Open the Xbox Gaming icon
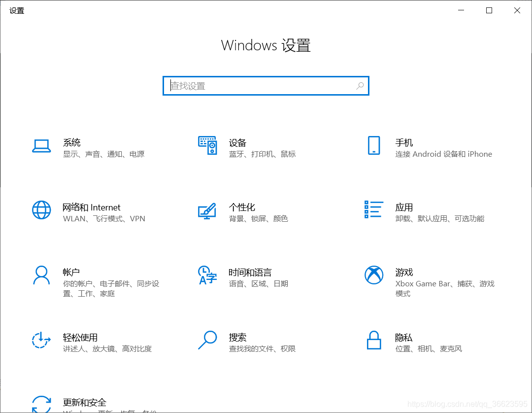532x413 pixels. [x=374, y=275]
